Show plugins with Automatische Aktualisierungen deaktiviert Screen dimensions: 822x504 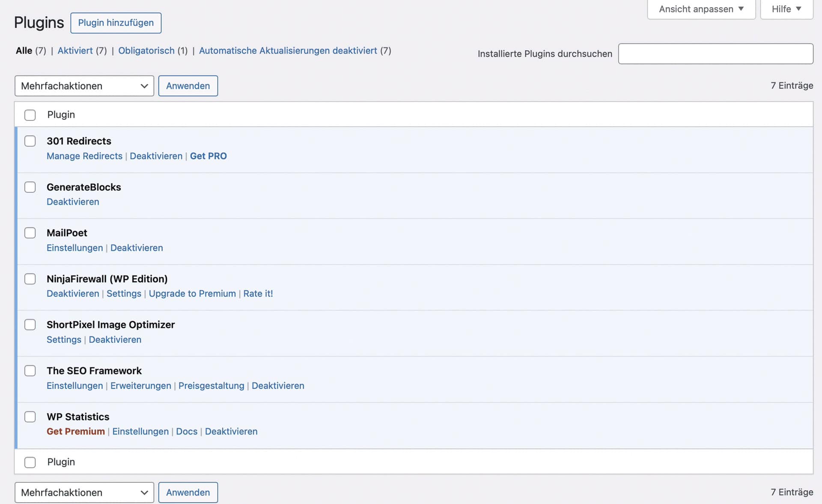288,51
